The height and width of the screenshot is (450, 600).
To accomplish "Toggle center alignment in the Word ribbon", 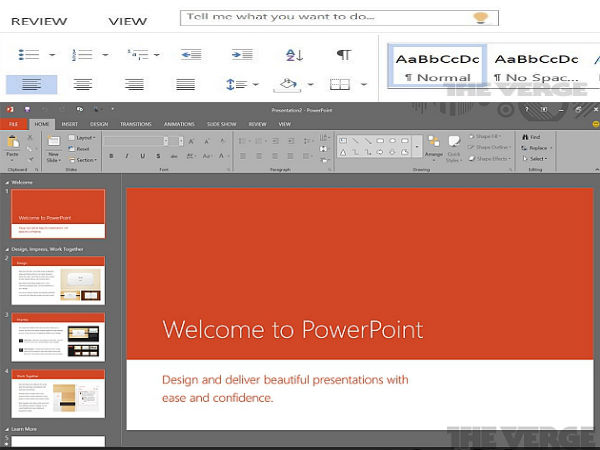I will (x=83, y=85).
